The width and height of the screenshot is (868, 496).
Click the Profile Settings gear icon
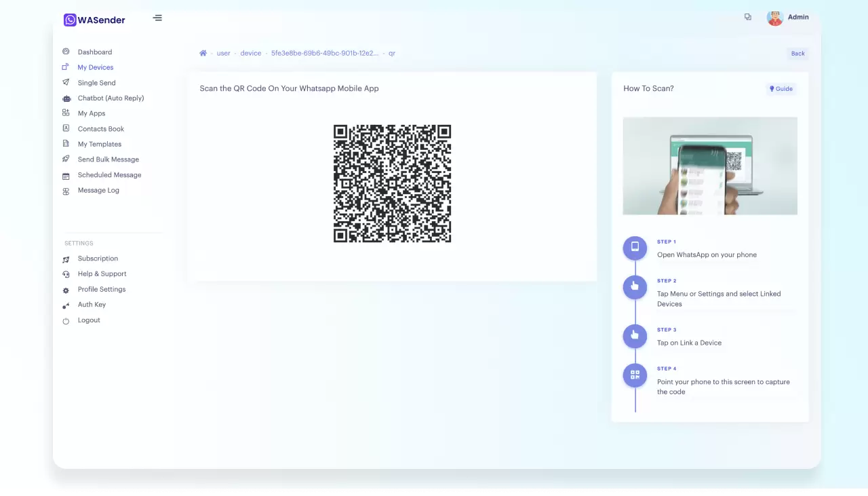tap(66, 290)
